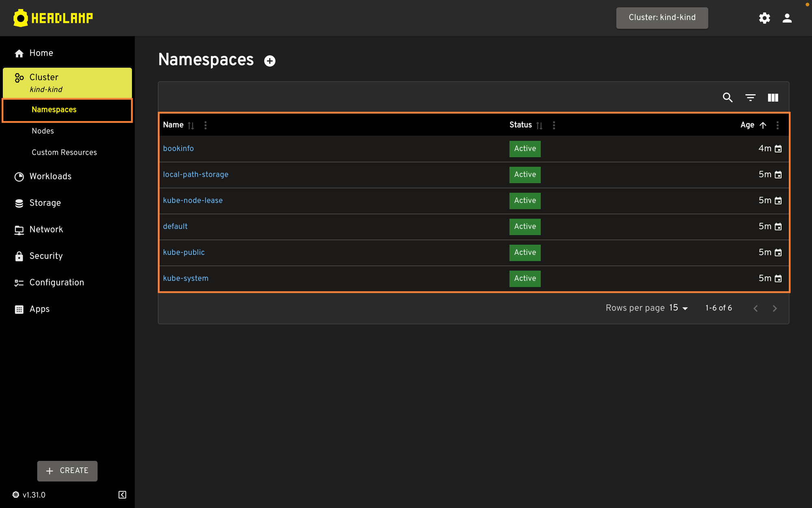Click the Headlamp logo
The height and width of the screenshot is (508, 812).
[x=53, y=18]
